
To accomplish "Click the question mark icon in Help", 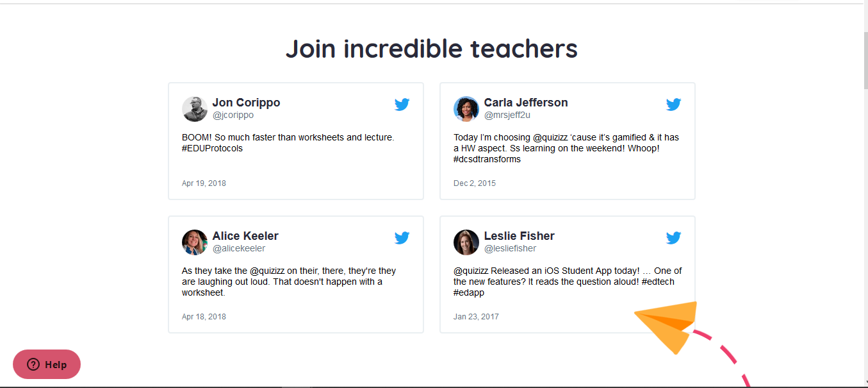I will (33, 364).
